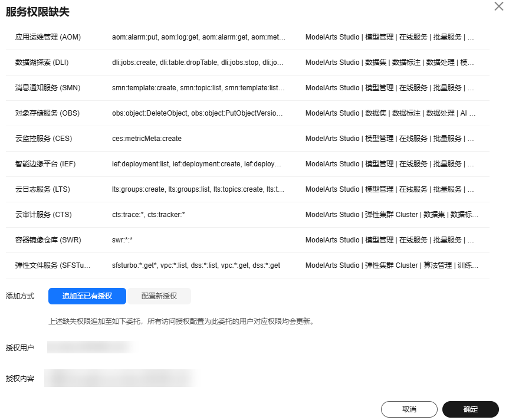Click permission text ces:metricMeta:create
The width and height of the screenshot is (509, 420).
click(147, 138)
